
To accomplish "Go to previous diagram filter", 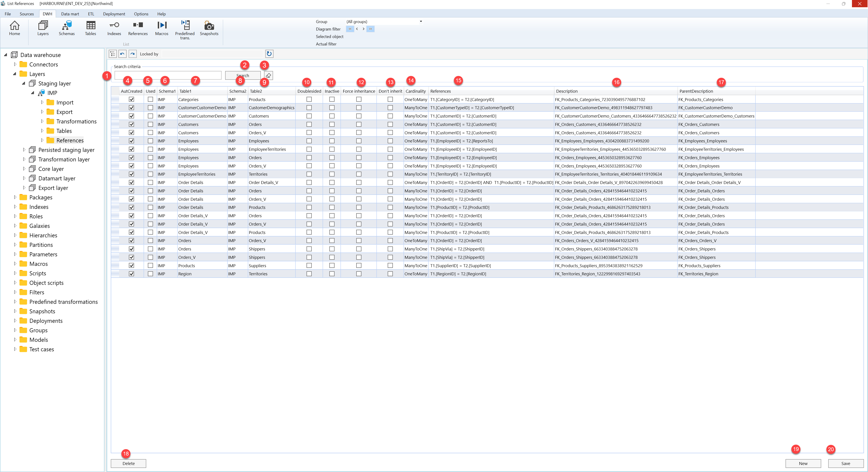I will point(357,29).
